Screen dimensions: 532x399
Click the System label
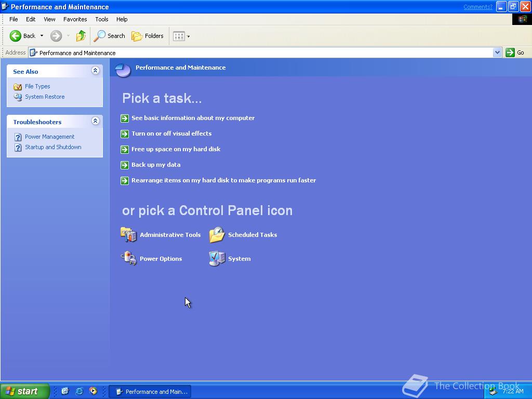coord(239,259)
